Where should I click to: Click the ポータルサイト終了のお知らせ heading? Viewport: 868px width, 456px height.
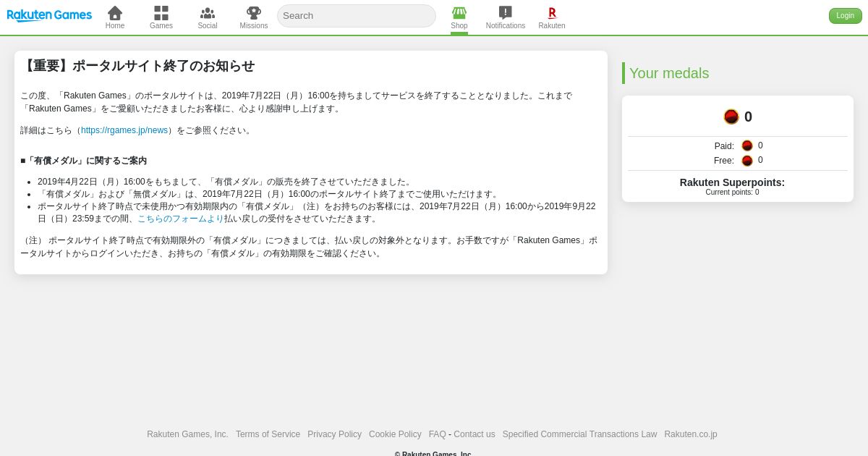pos(137,66)
